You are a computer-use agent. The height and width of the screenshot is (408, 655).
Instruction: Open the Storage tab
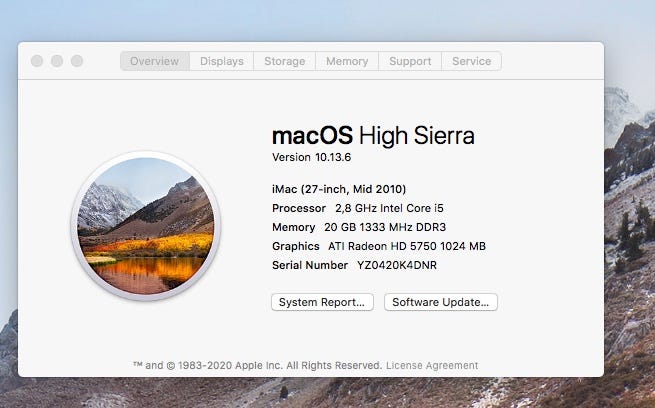coord(284,61)
